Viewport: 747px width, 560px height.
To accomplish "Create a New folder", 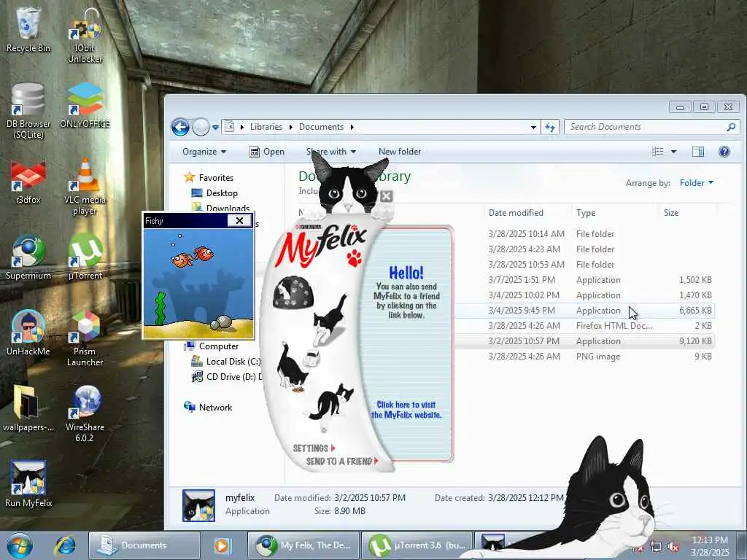I will coord(400,152).
